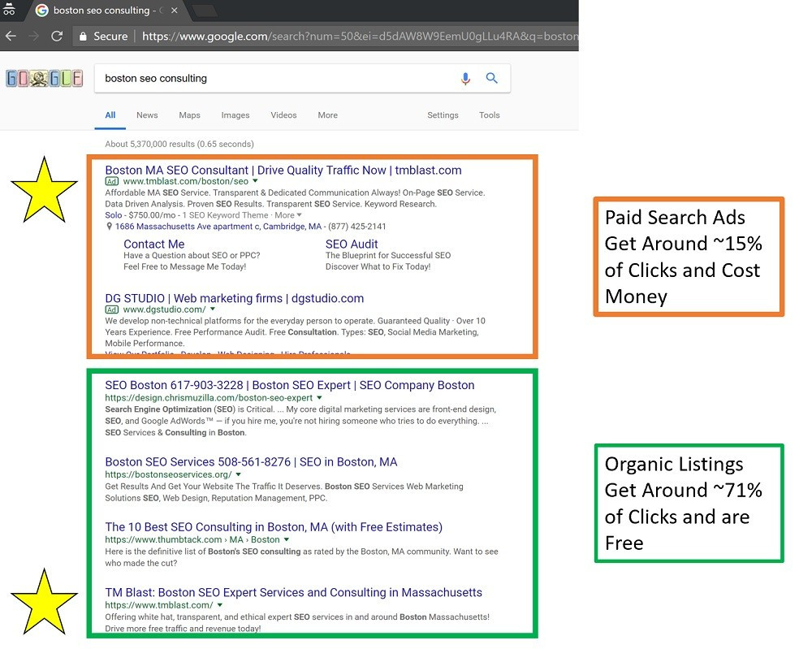Open the More search menu
Viewport: 812px width, 649px height.
click(328, 115)
